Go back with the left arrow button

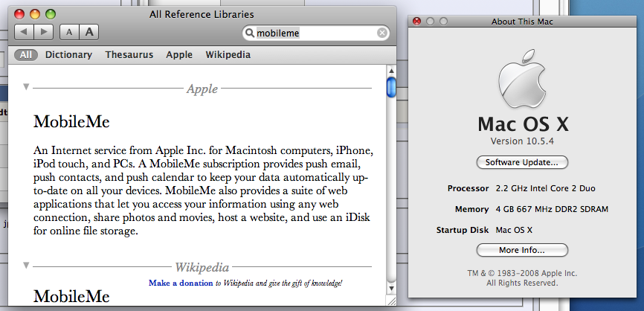coord(24,32)
